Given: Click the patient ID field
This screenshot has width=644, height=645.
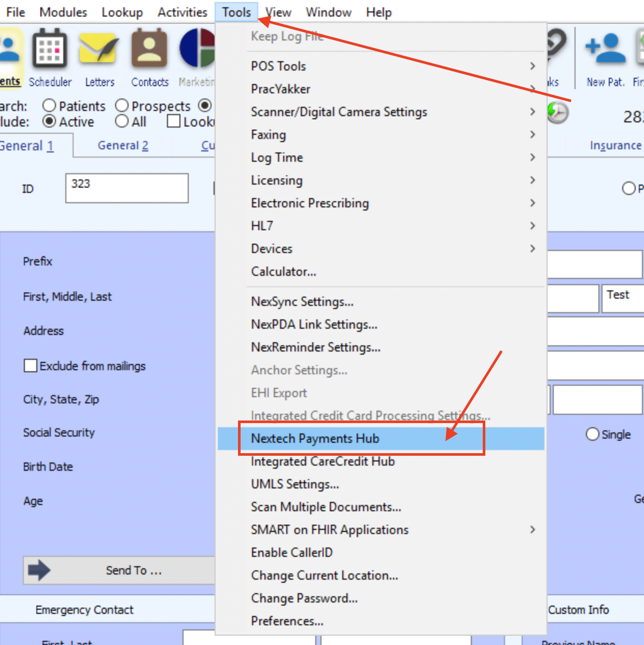Looking at the screenshot, I should pos(127,188).
